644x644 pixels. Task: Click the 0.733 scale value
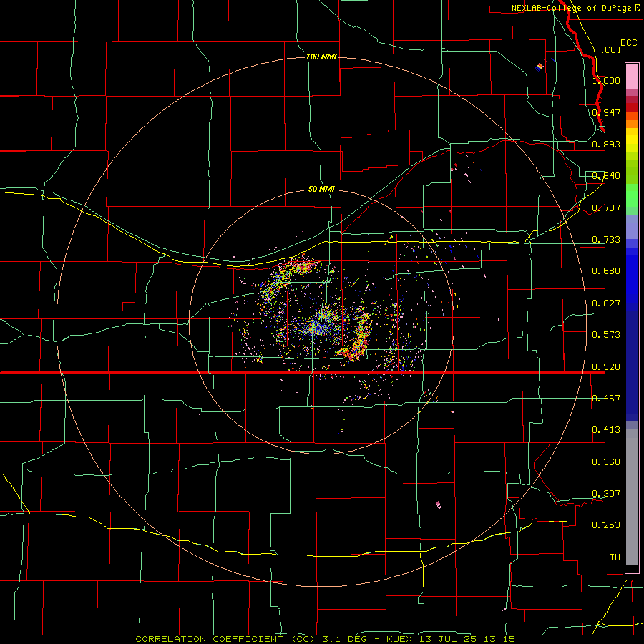(x=606, y=240)
